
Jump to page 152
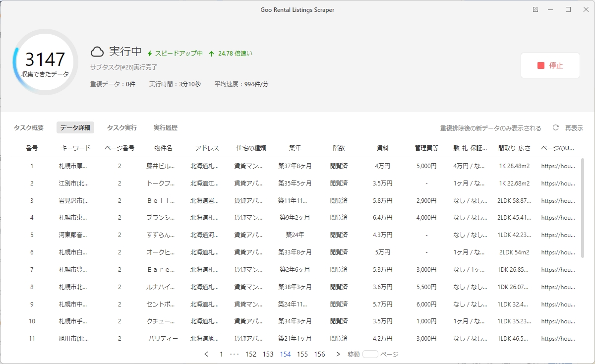tap(251, 354)
